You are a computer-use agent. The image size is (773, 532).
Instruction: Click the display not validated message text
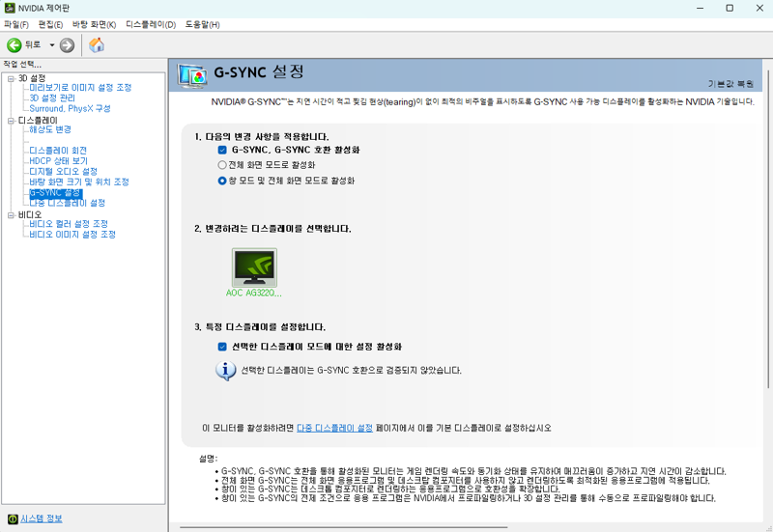coord(351,371)
